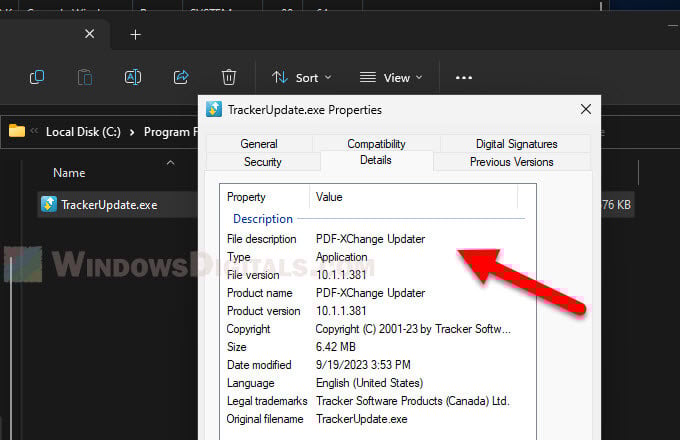Click the Share icon in Explorer toolbar
680x440 pixels.
click(x=181, y=78)
